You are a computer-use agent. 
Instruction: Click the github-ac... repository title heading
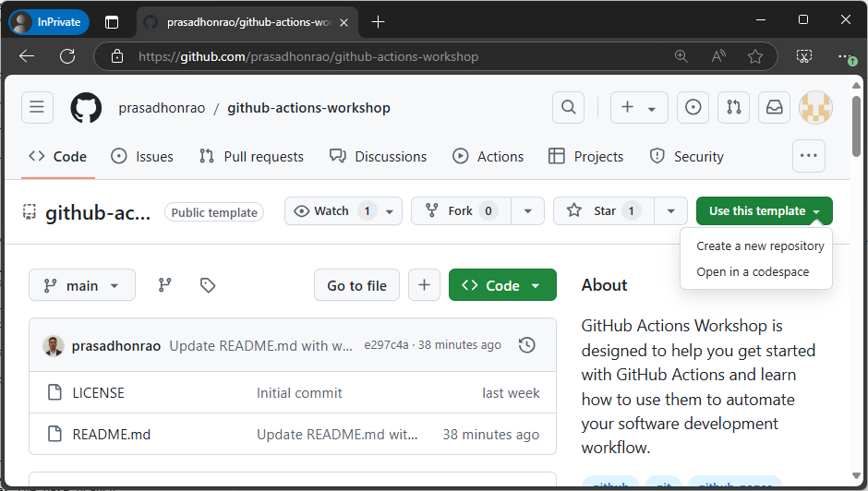98,212
